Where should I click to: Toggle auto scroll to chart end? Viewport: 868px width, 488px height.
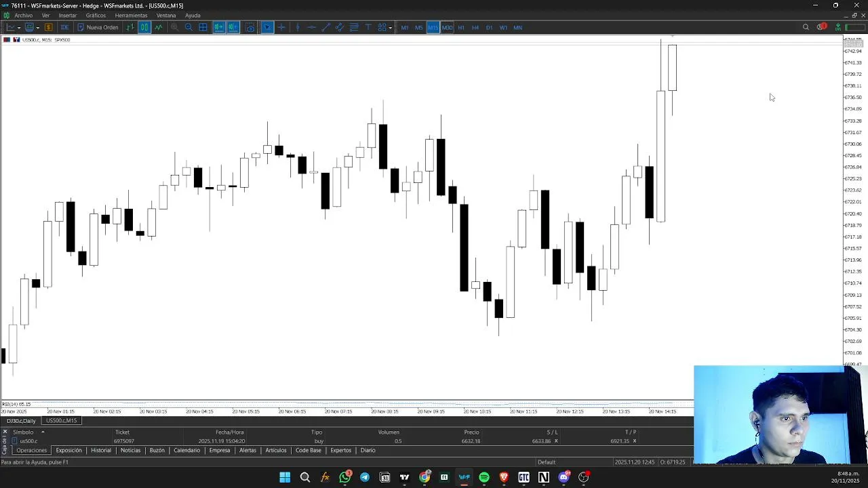pos(219,27)
